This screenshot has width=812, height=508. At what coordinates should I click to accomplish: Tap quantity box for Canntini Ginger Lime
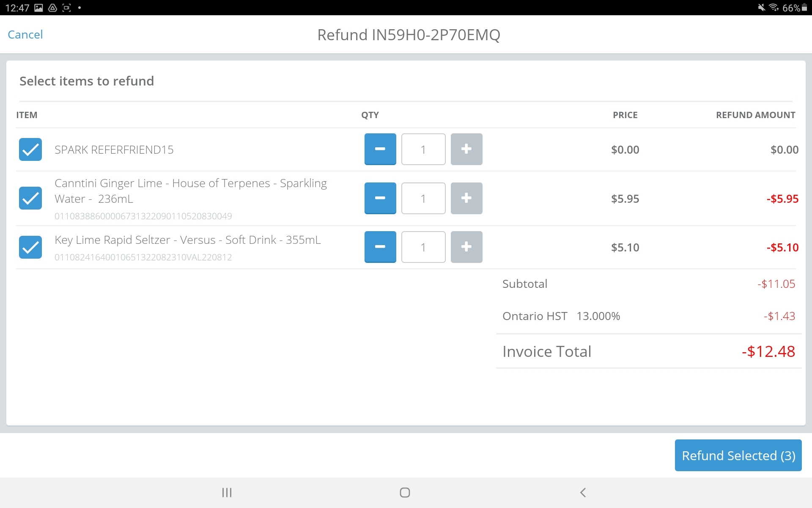coord(423,198)
